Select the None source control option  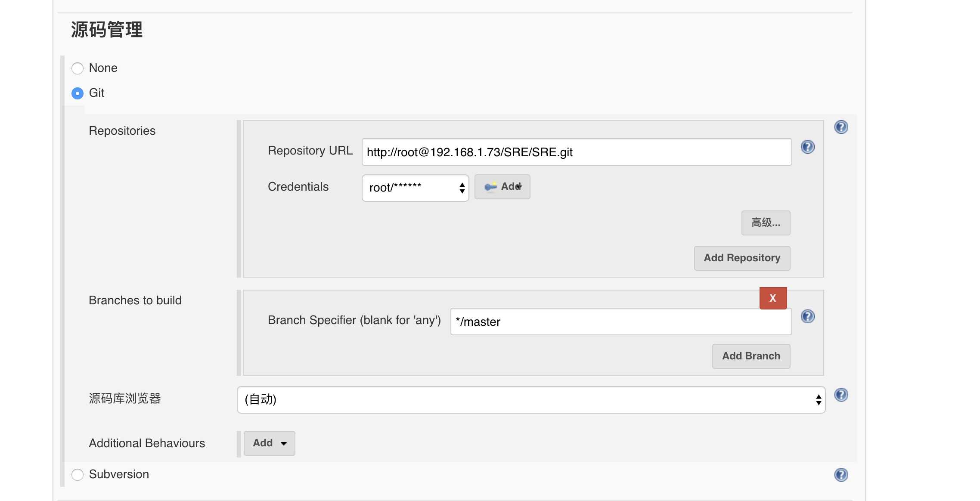pos(78,68)
